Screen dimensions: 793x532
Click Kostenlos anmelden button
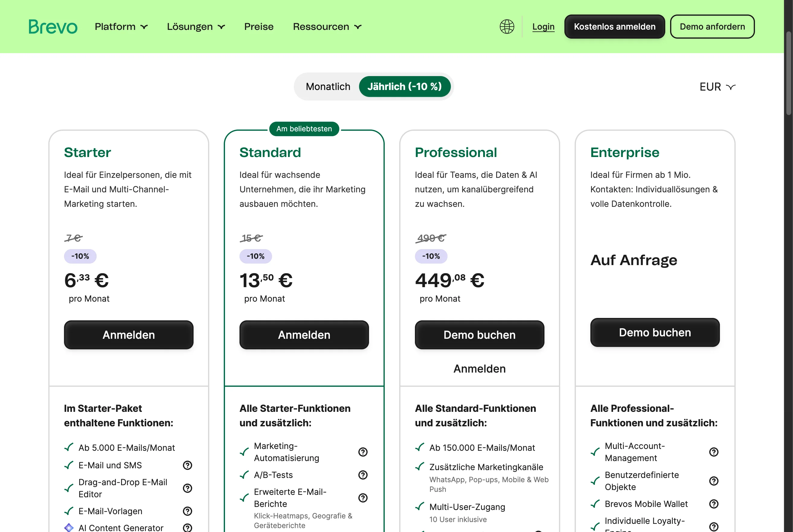(614, 27)
